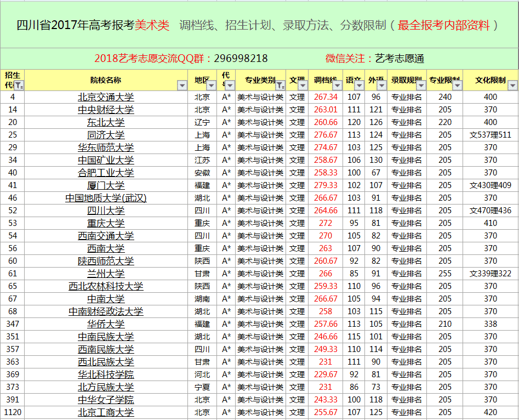Screen dimensions: 519x420
Task: Open the 厦门大学 link
Action: [106, 185]
